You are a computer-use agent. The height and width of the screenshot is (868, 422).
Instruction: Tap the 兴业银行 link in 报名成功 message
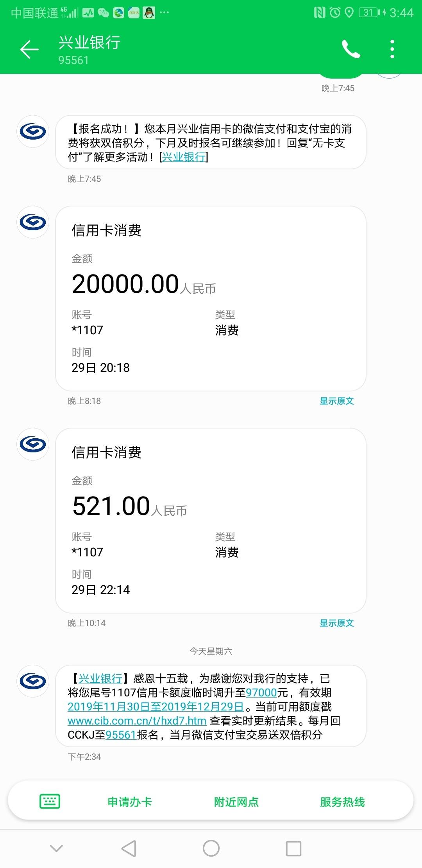184,157
